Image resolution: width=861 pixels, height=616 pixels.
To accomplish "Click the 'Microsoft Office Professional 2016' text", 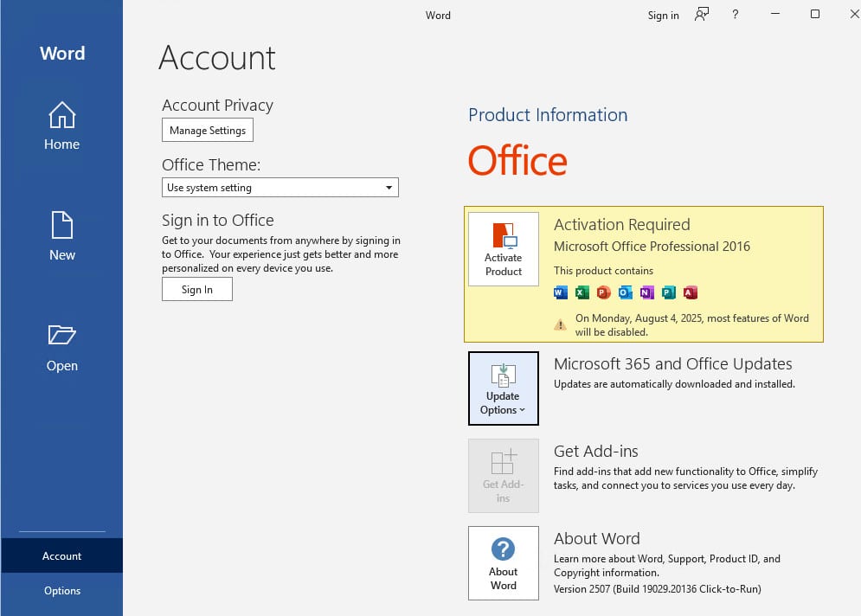I will 652,247.
